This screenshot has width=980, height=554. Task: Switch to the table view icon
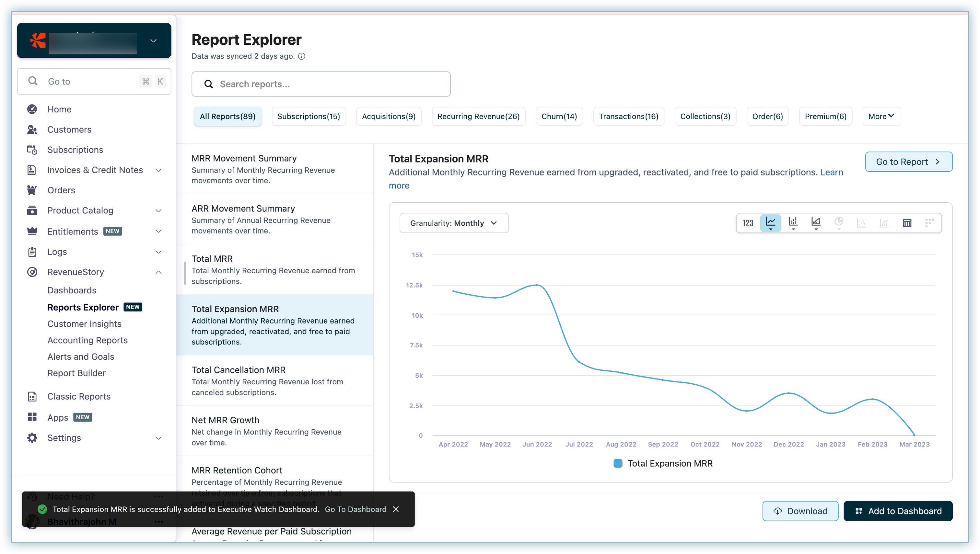[x=907, y=223]
